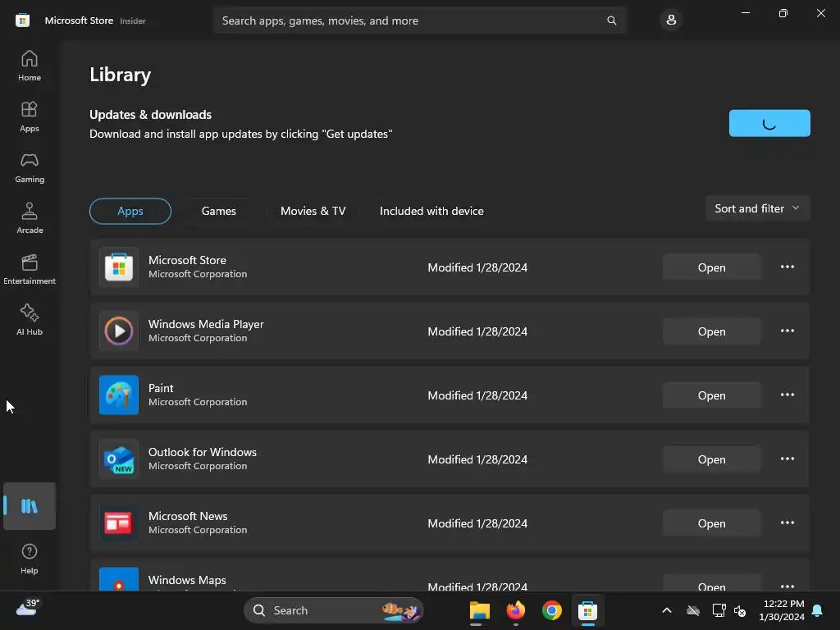
Task: Open File Explorer from the taskbar
Action: pos(479,610)
